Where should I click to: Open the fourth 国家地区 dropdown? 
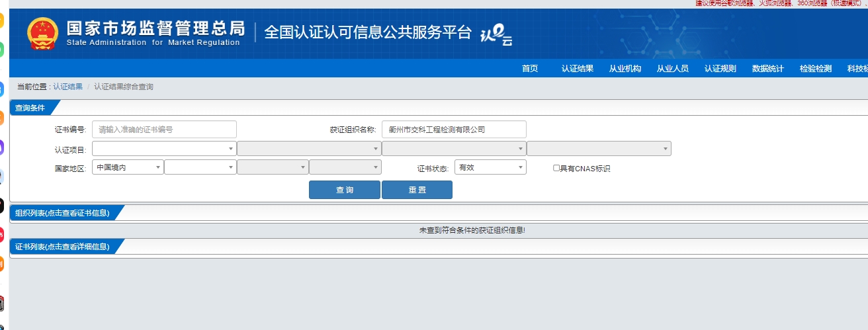point(345,167)
